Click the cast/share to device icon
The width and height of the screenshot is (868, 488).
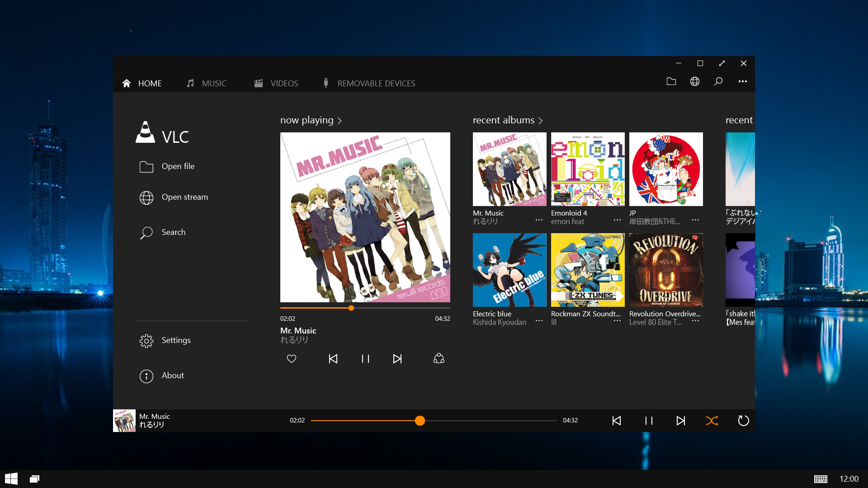click(x=439, y=358)
